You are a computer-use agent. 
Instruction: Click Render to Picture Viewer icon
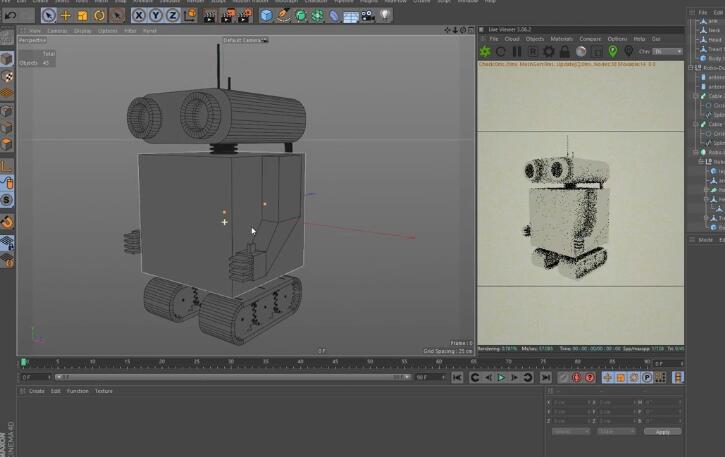(x=227, y=16)
